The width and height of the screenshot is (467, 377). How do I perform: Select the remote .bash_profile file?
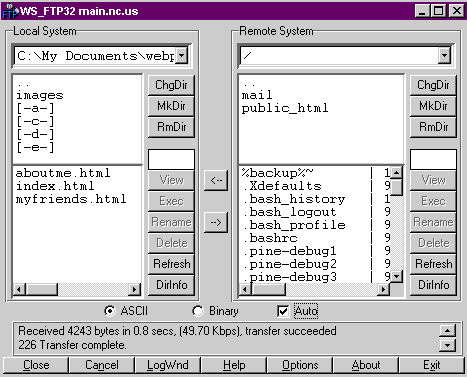click(x=294, y=225)
